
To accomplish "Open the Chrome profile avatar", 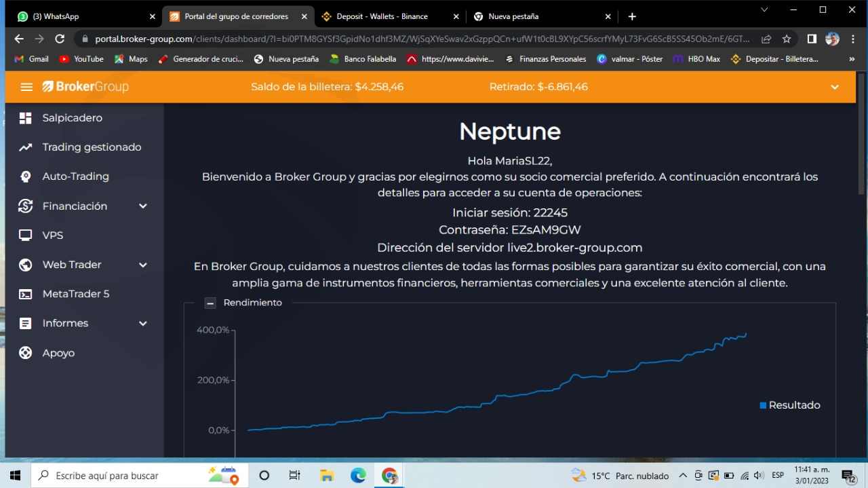I will pos(832,39).
